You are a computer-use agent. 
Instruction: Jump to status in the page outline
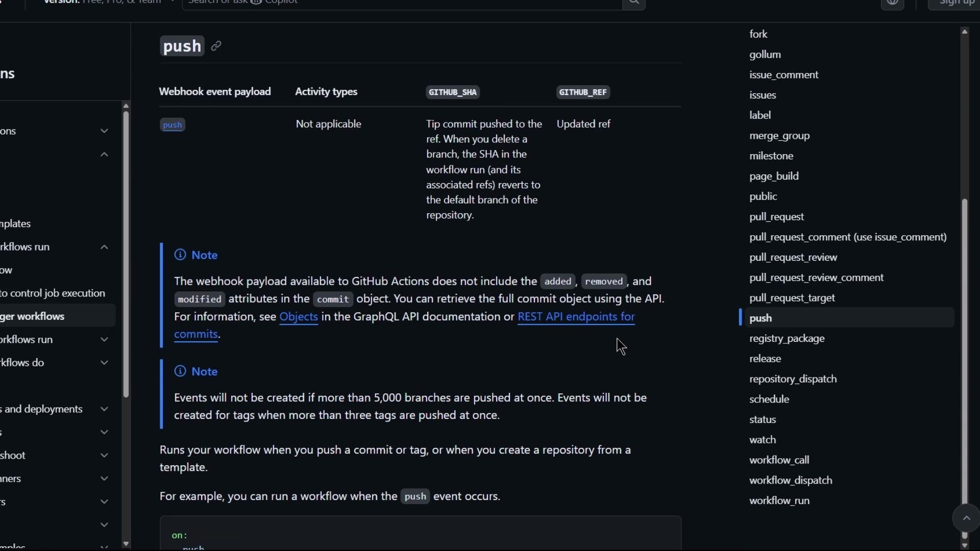[x=763, y=420]
